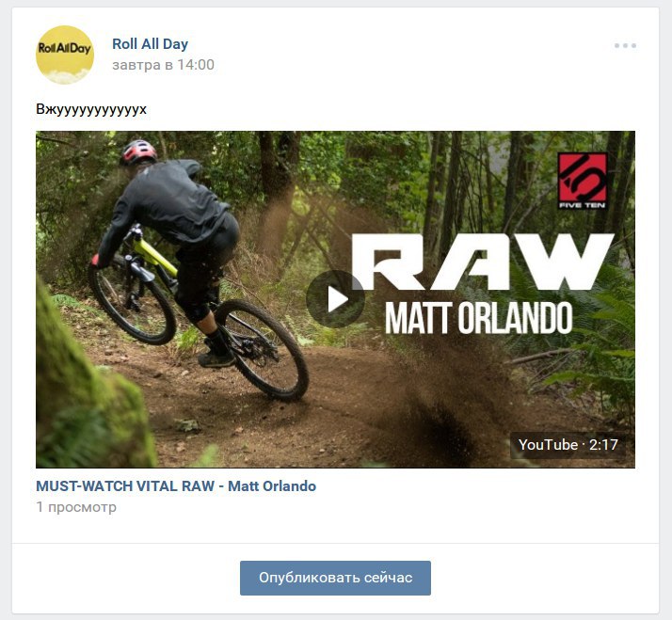Click the '1 просмотр' view counter

click(76, 507)
